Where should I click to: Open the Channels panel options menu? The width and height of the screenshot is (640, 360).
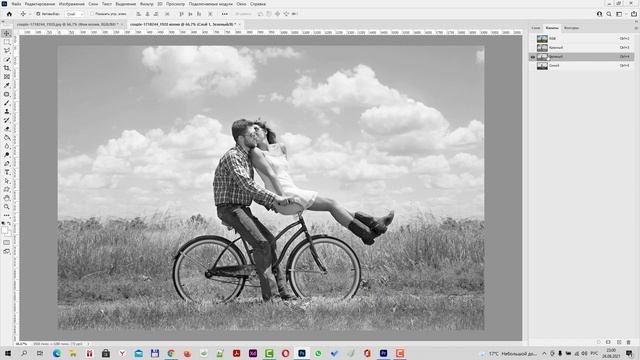pyautogui.click(x=636, y=28)
